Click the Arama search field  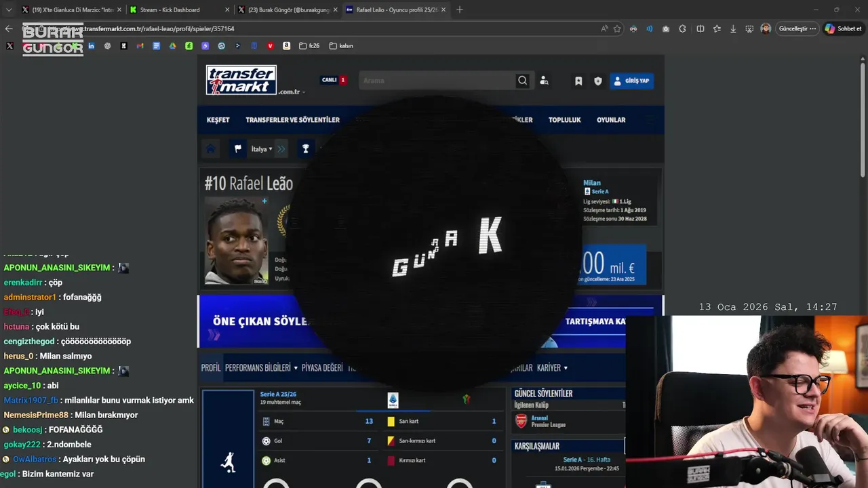pos(437,81)
